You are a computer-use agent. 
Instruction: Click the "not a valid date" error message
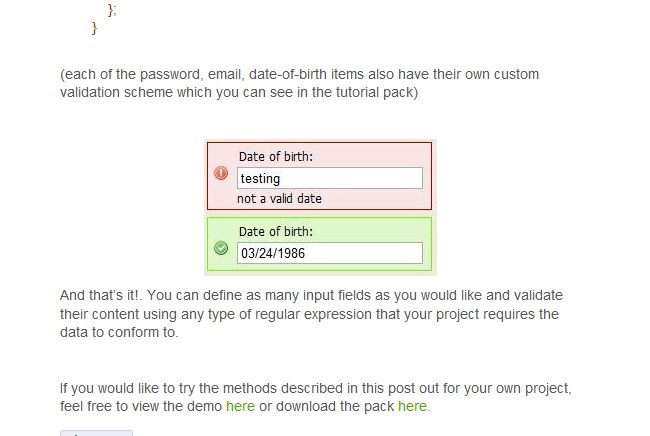[x=279, y=198]
